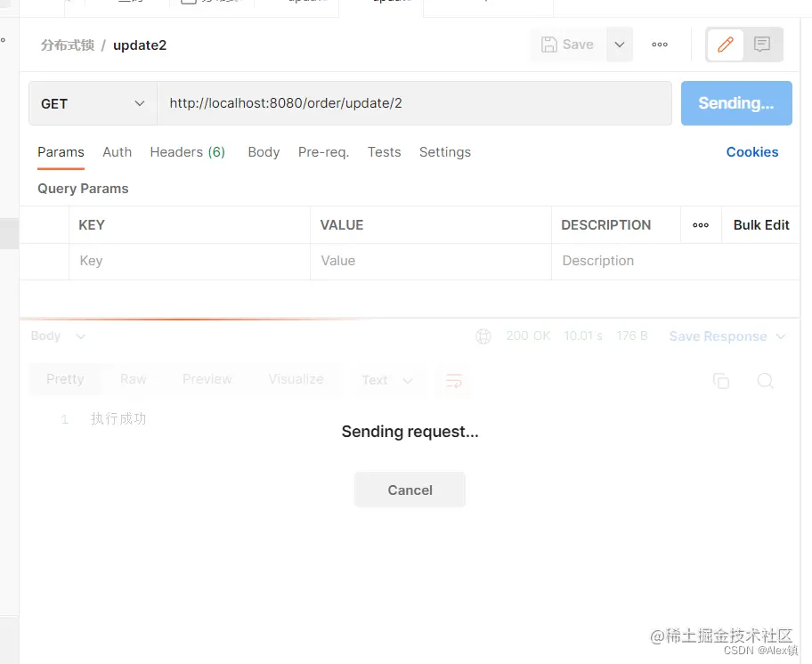Open the request more-actions ellipsis menu
The image size is (812, 664).
coord(659,45)
